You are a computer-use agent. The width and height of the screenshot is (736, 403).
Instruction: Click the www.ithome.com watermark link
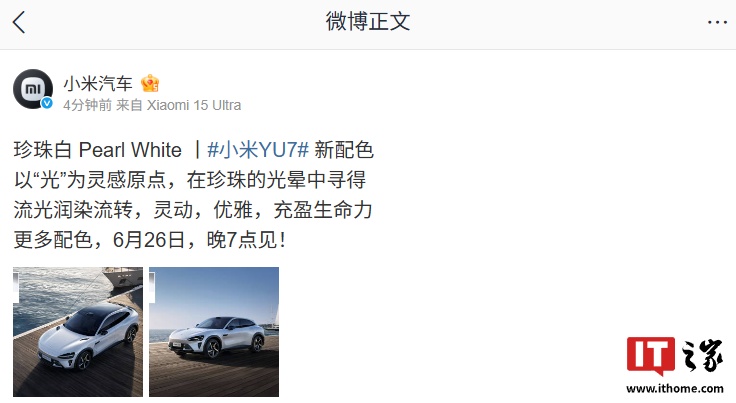pos(675,389)
